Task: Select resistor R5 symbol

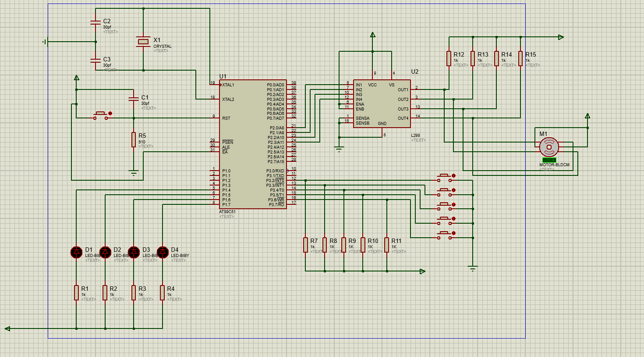Action: click(134, 140)
